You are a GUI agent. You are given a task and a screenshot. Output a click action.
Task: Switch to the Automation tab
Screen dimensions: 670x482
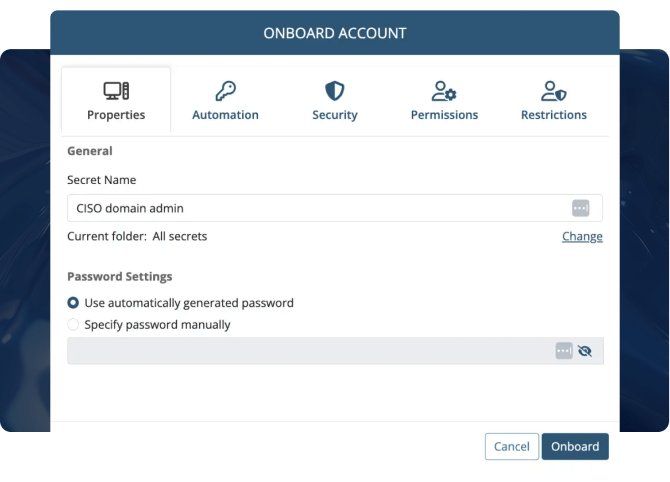[225, 100]
